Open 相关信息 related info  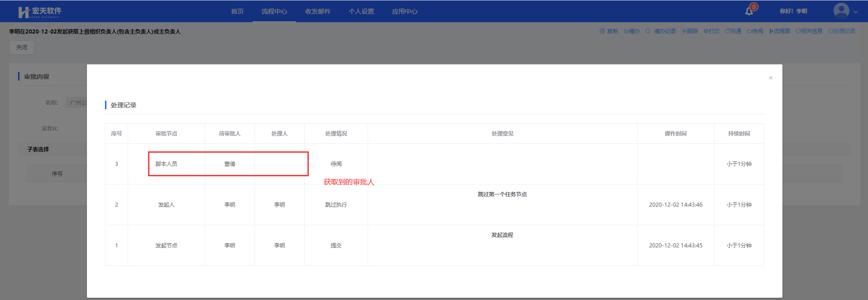(x=809, y=31)
